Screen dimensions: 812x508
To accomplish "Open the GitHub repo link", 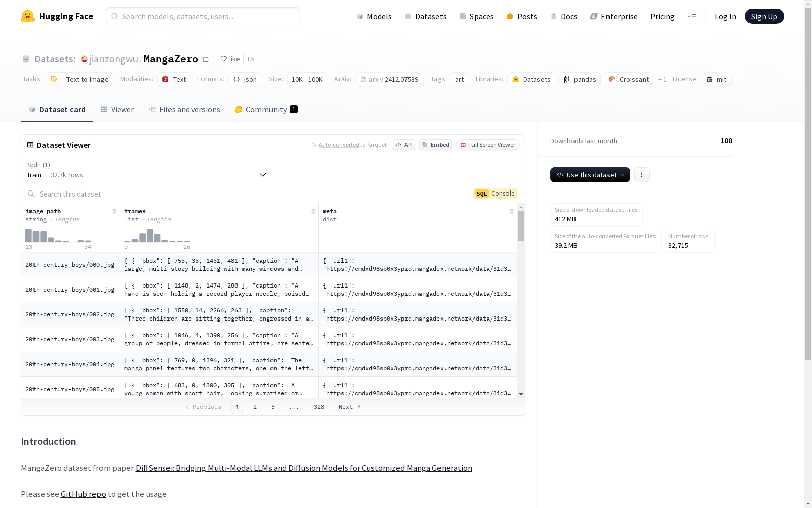I will pyautogui.click(x=83, y=494).
